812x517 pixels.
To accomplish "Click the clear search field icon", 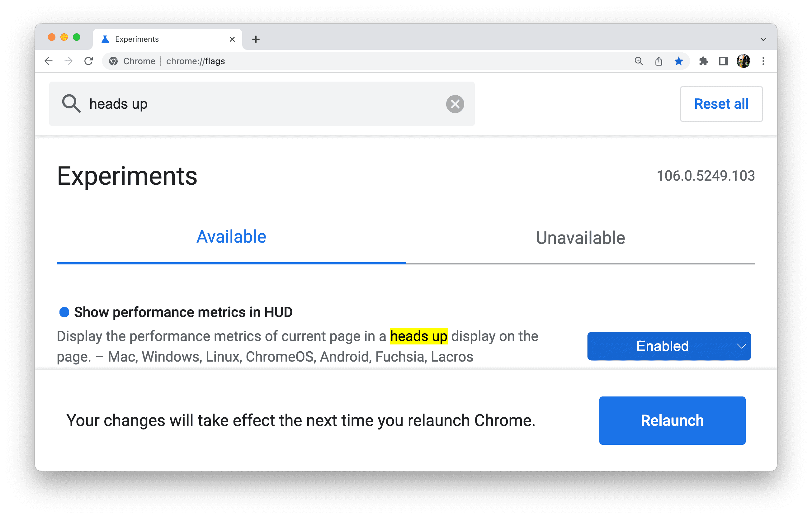I will (455, 104).
